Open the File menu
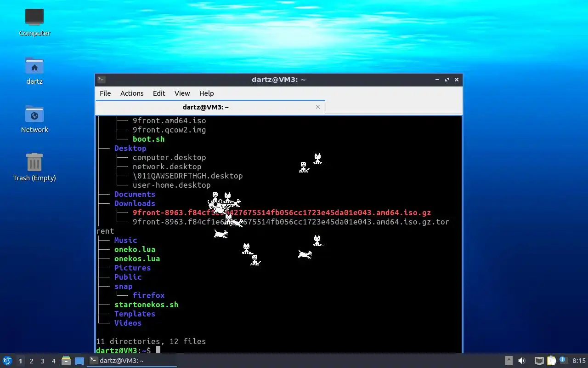 point(105,93)
